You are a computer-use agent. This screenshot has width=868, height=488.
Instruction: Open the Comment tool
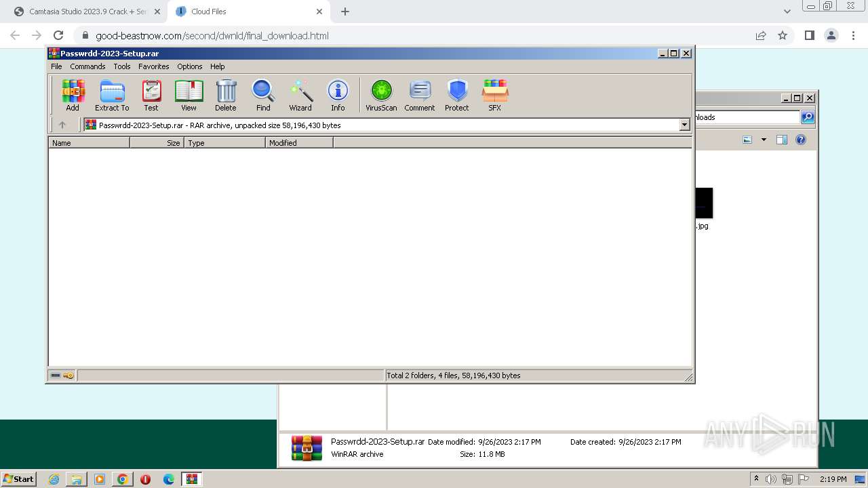420,95
